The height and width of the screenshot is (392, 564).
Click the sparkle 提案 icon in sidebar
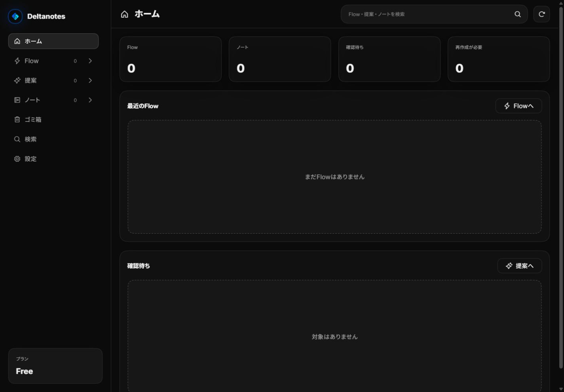point(17,80)
